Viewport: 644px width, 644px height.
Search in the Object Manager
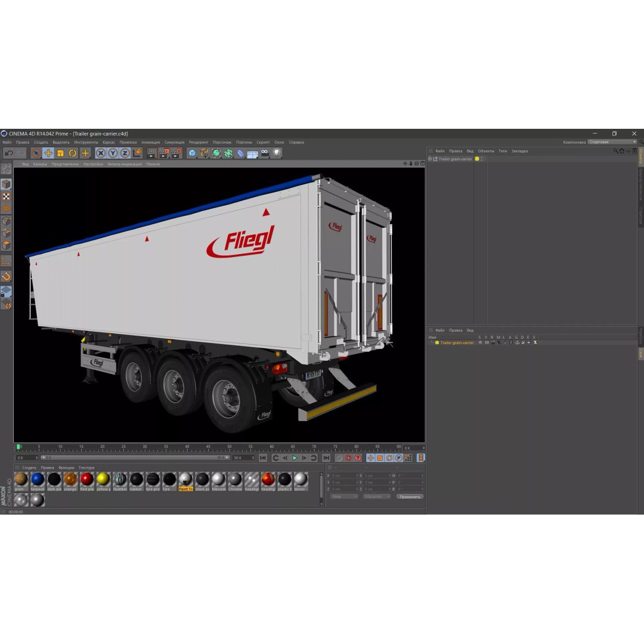pyautogui.click(x=615, y=151)
